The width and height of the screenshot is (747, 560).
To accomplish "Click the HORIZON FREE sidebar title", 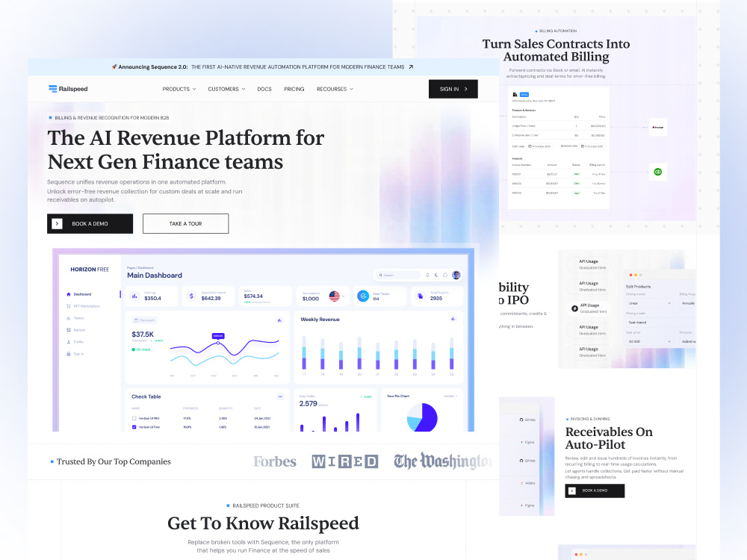I will [x=90, y=270].
